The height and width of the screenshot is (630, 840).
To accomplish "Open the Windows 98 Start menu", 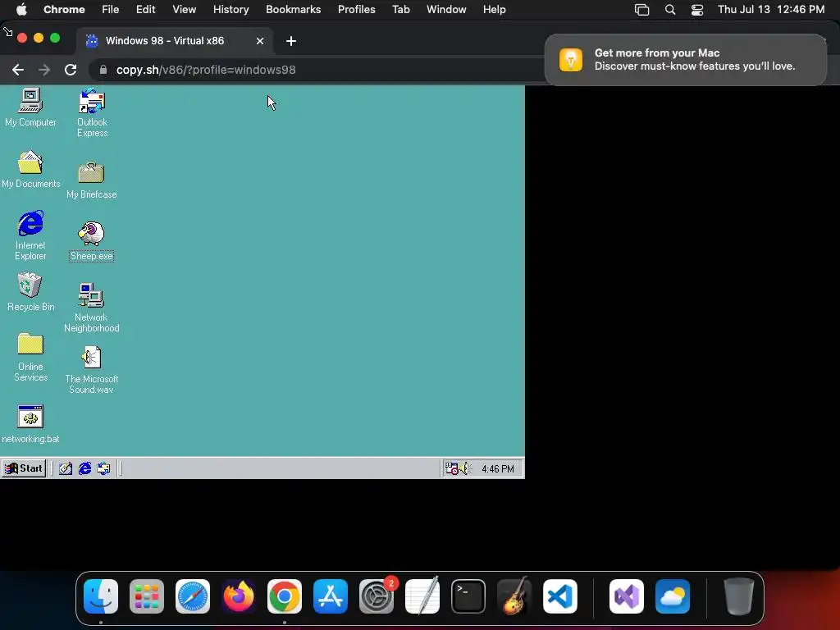I will click(24, 468).
